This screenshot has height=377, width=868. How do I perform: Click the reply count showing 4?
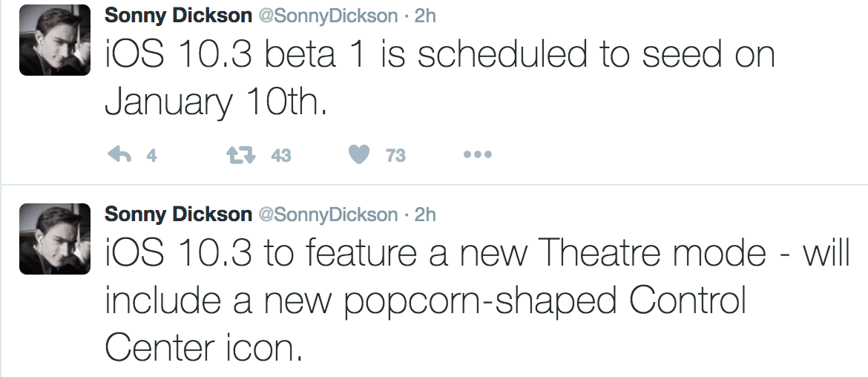151,156
